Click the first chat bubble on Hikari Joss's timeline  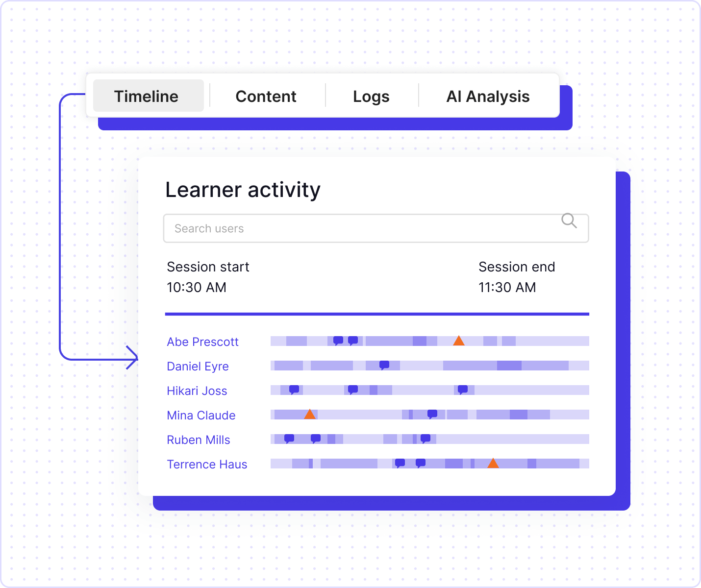tap(294, 390)
